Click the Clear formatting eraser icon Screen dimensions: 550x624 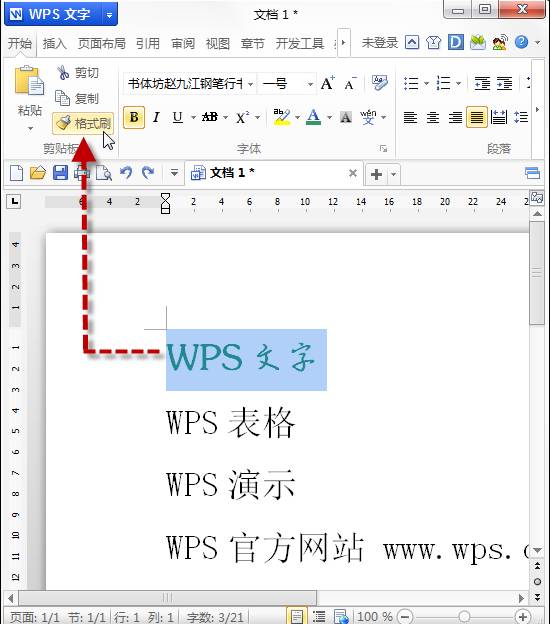point(379,82)
